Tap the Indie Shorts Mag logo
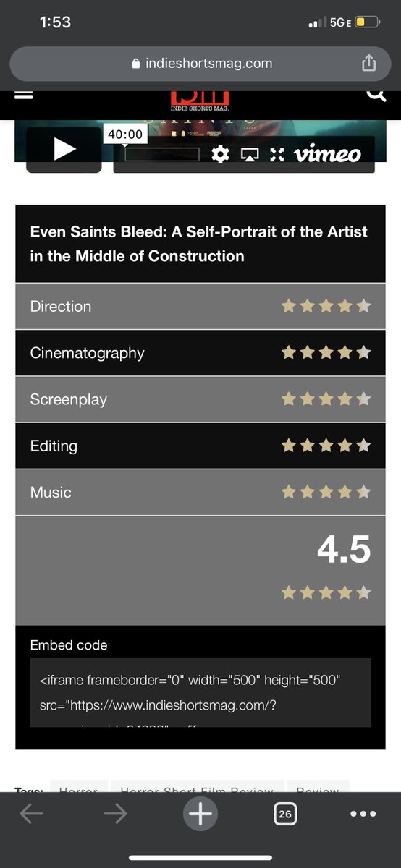Screen dimensions: 401x868 coord(200,100)
